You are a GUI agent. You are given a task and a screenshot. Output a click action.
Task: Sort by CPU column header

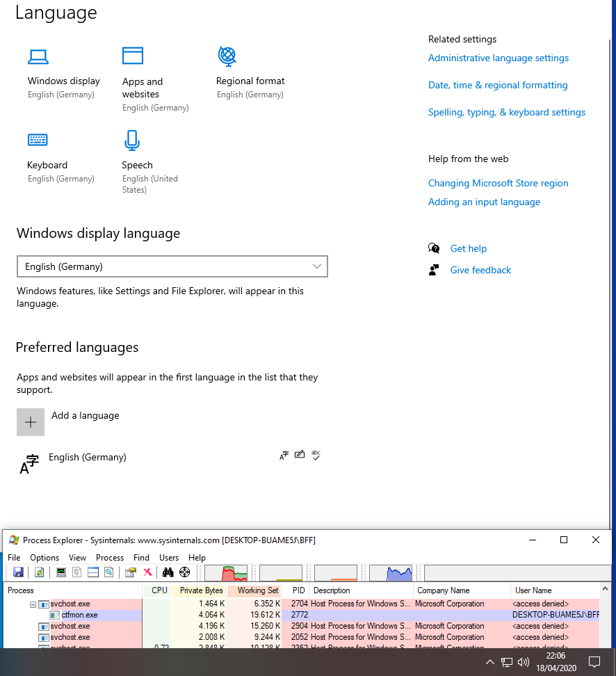point(156,590)
